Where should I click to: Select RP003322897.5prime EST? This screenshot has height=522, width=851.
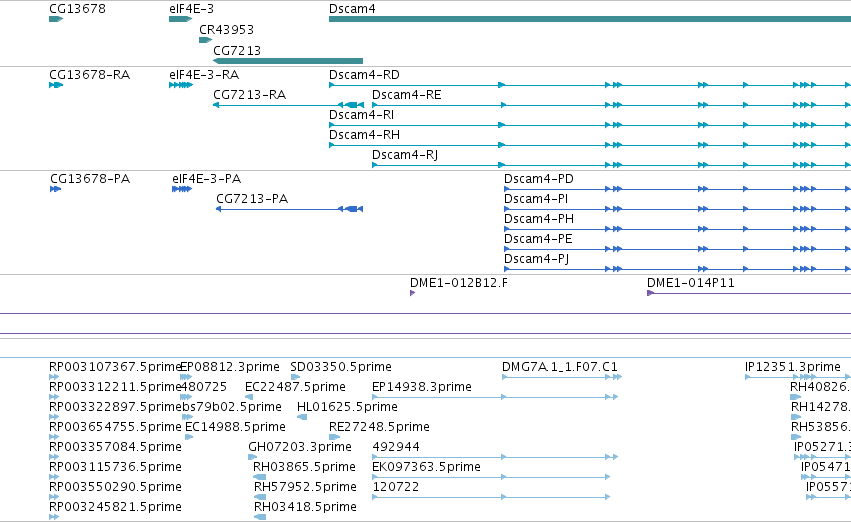point(115,407)
